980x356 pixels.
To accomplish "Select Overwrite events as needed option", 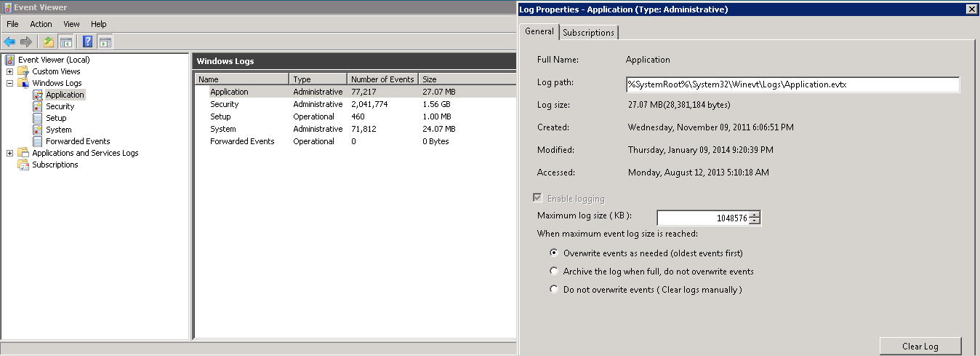I will coord(555,253).
